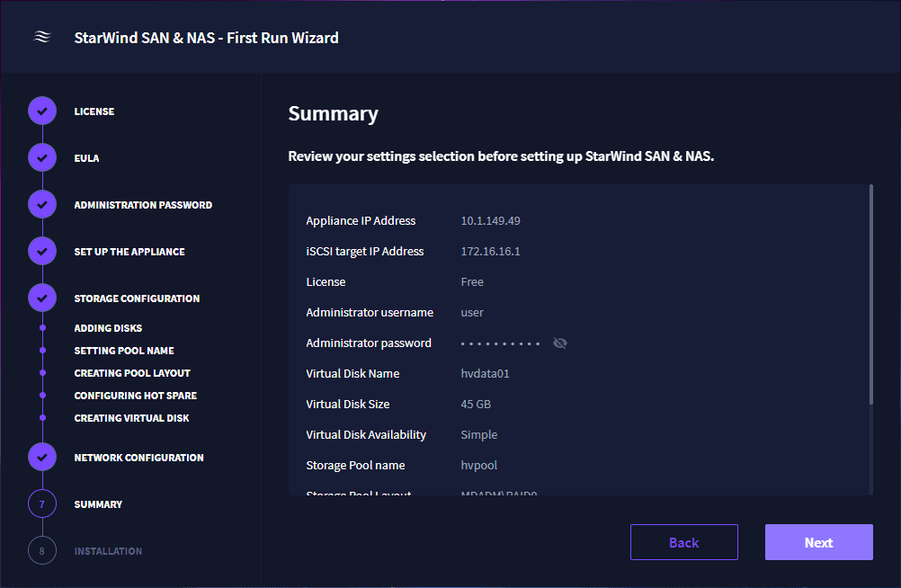Click the Administration Password step checkmark

[42, 204]
